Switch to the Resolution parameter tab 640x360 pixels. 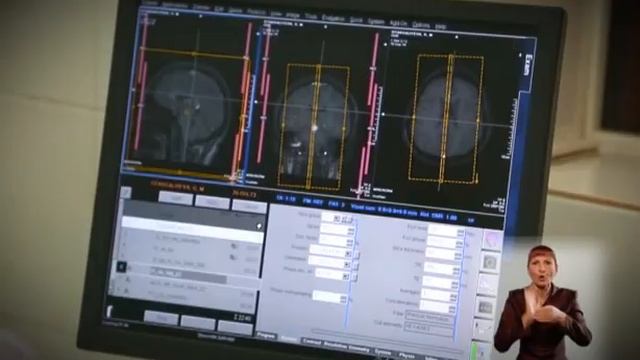335,345
